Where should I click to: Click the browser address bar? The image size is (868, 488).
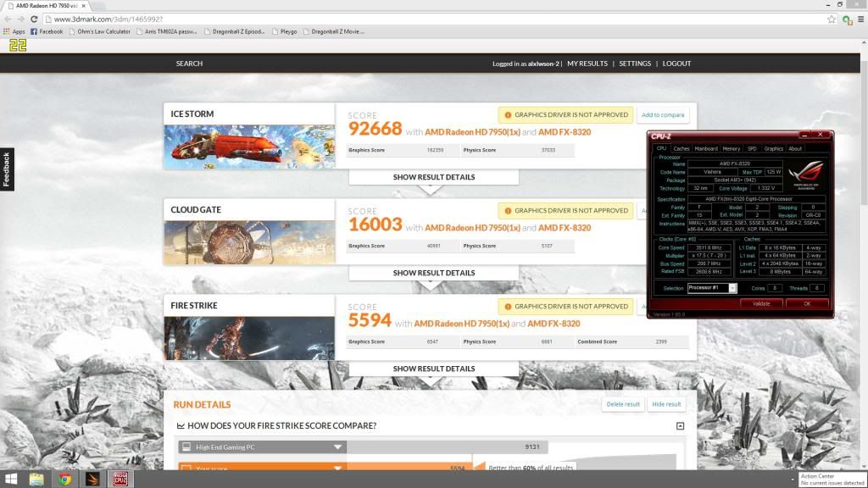437,19
